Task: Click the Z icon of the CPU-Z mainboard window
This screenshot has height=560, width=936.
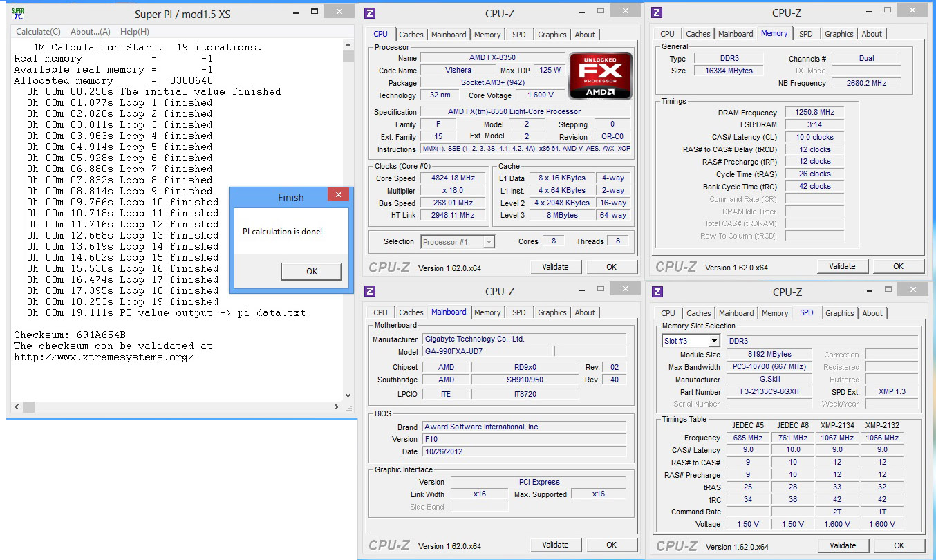Action: (x=370, y=292)
